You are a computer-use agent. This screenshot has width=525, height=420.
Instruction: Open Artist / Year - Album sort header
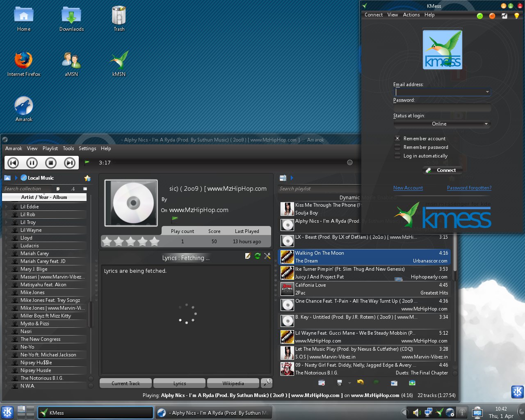[x=44, y=197]
